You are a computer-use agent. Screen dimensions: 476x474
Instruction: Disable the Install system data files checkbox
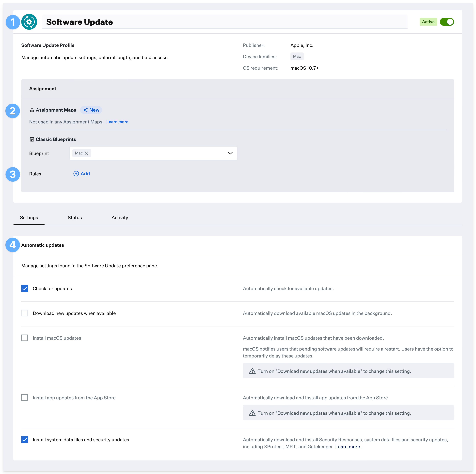coord(25,440)
